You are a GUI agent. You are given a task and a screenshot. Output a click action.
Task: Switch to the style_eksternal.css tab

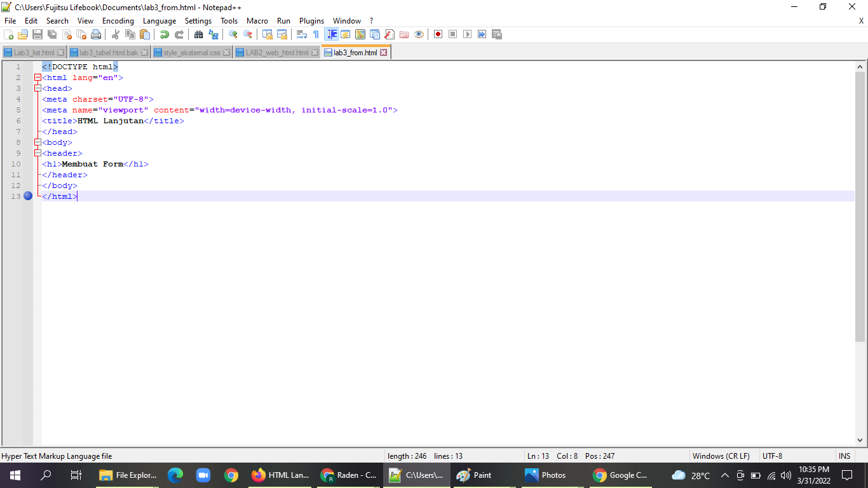click(x=192, y=53)
